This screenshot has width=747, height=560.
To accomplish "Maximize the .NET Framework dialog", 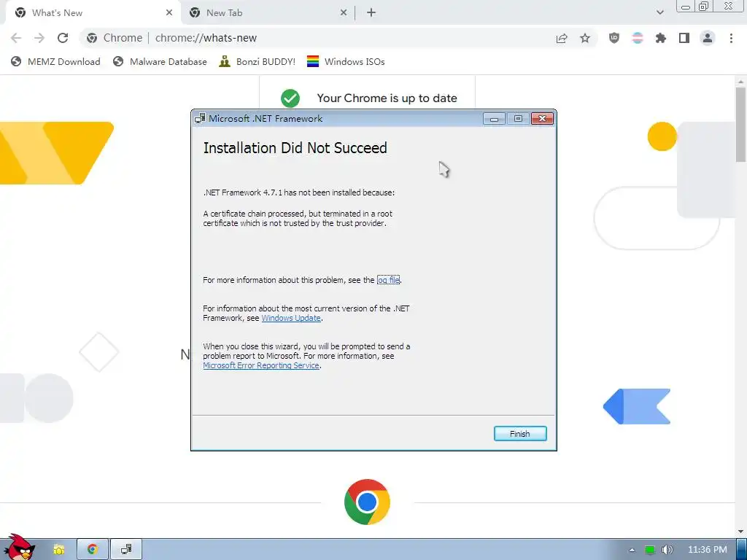I will (x=518, y=119).
